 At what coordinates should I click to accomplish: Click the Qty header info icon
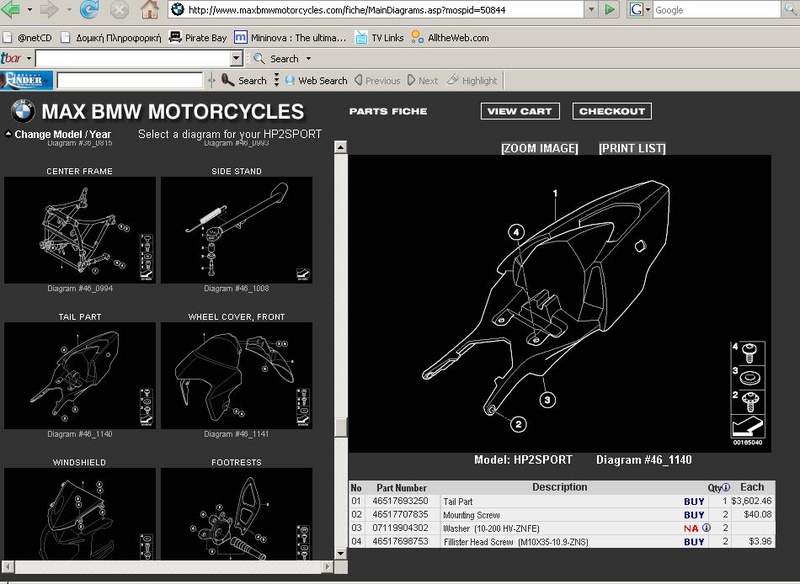pyautogui.click(x=726, y=488)
